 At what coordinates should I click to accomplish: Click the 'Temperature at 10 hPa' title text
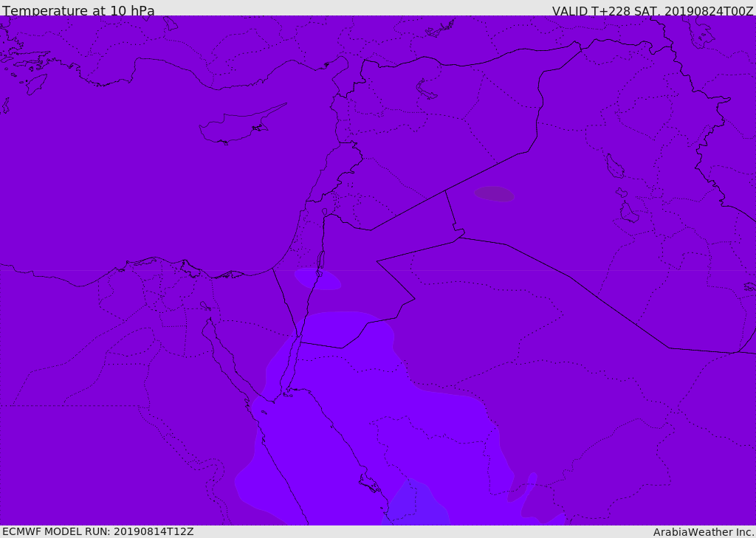click(x=78, y=10)
